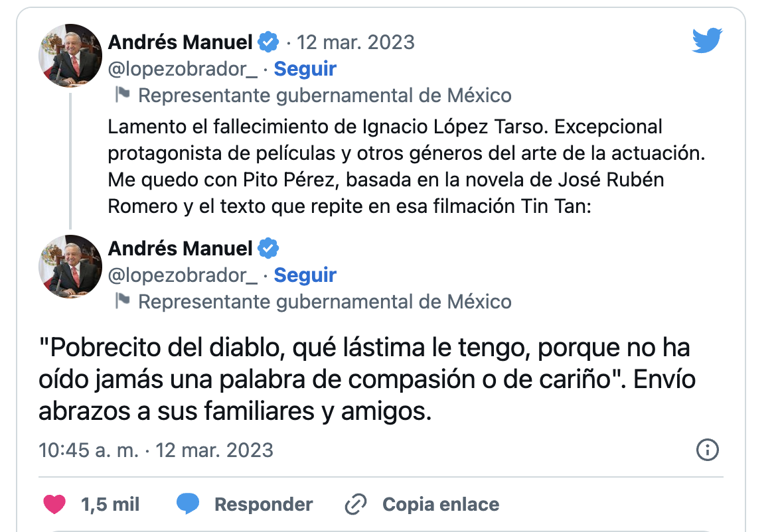The image size is (778, 532).
Task: Click the copy link chain icon
Action: [x=356, y=505]
